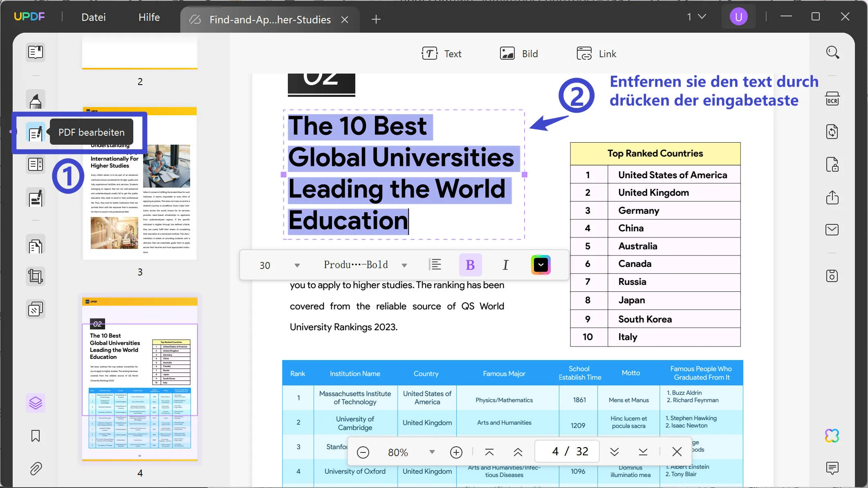This screenshot has height=488, width=868.
Task: Toggle the layers panel icon
Action: [x=36, y=403]
